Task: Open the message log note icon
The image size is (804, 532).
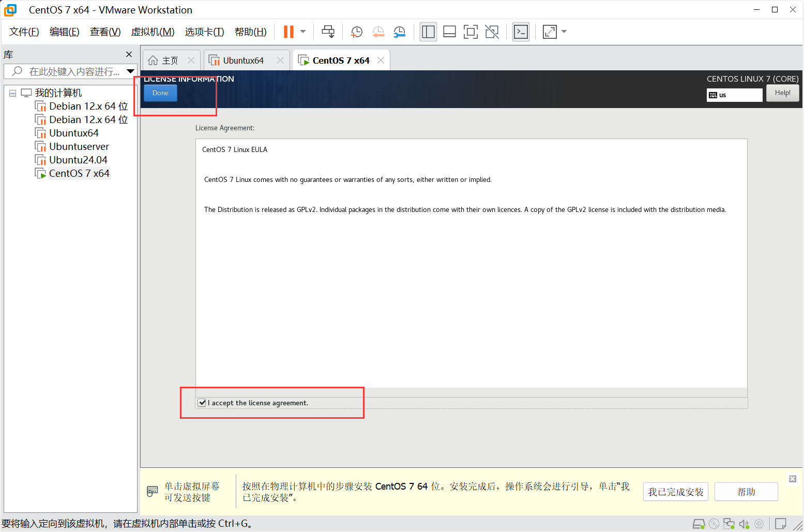Action: [x=781, y=524]
